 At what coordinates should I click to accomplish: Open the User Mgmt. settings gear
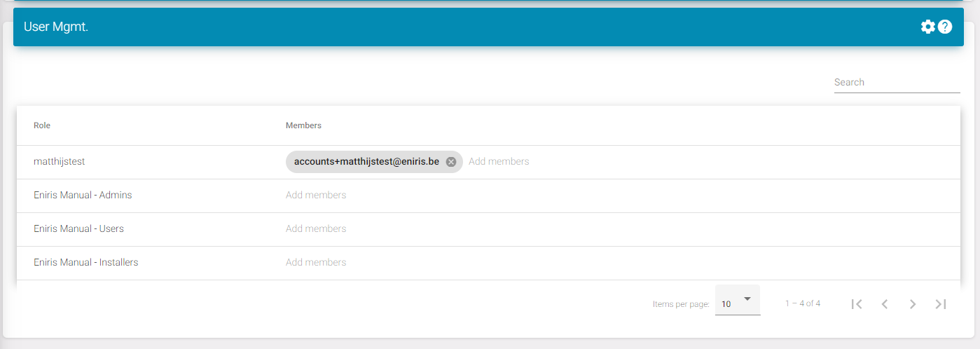coord(927,27)
